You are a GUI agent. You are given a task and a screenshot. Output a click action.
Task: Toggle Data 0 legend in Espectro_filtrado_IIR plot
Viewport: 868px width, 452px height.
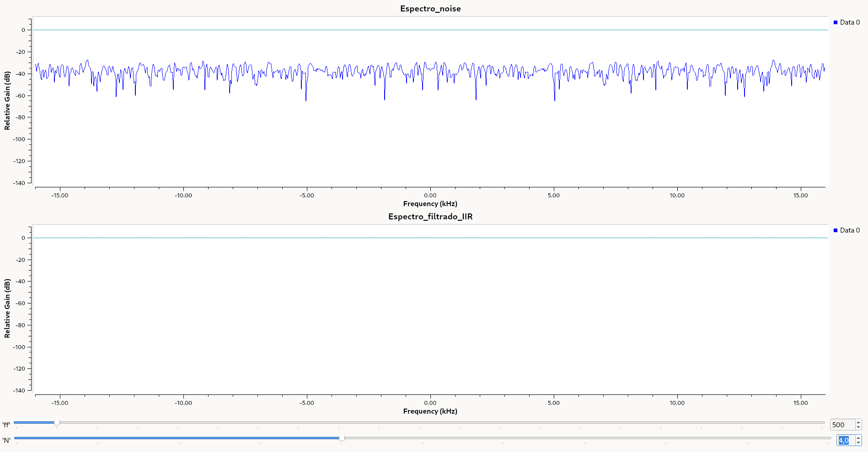tap(847, 230)
